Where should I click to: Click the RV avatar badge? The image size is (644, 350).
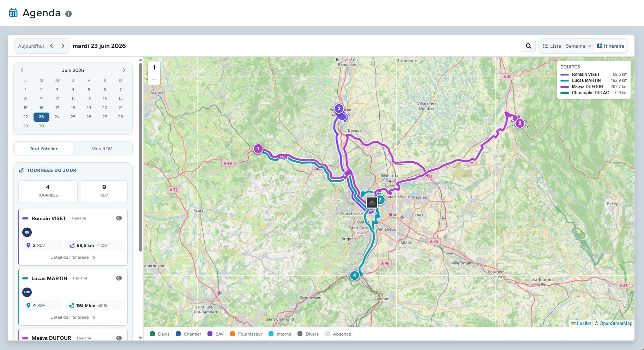click(x=27, y=232)
